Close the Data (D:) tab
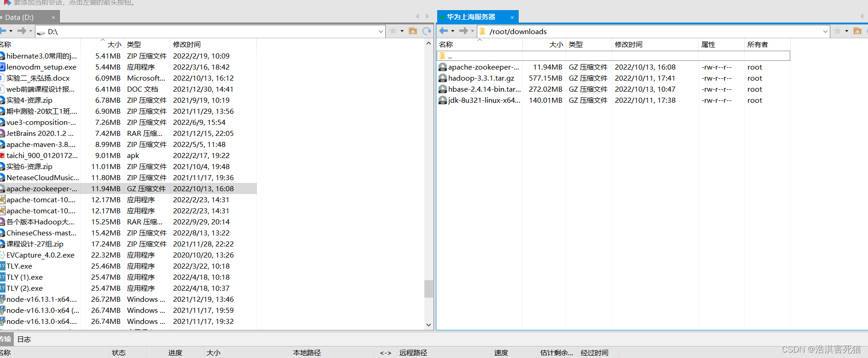 [x=53, y=18]
